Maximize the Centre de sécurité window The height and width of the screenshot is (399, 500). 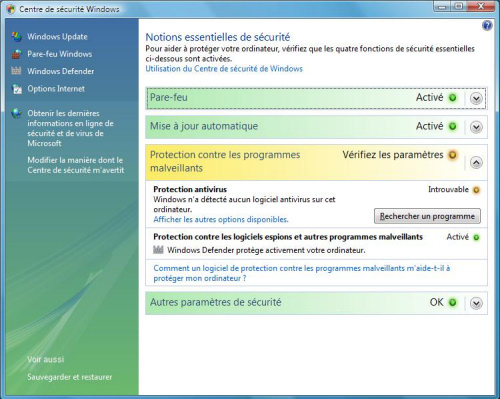[459, 7]
